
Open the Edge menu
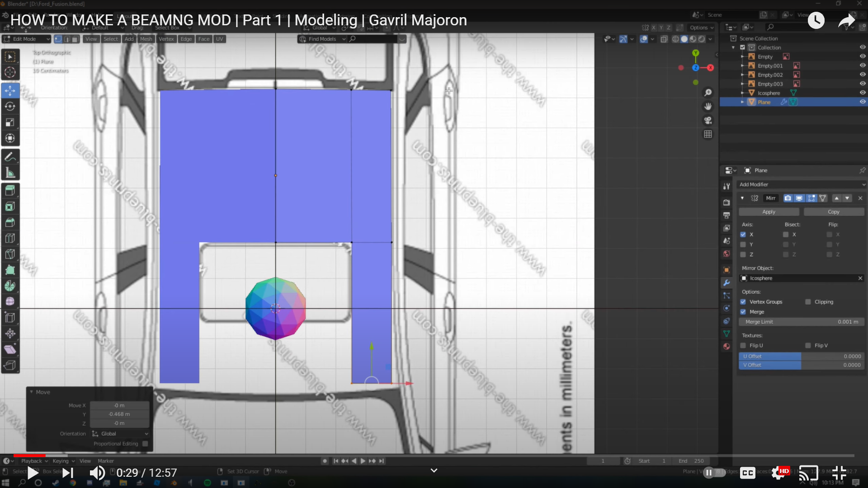coord(186,39)
